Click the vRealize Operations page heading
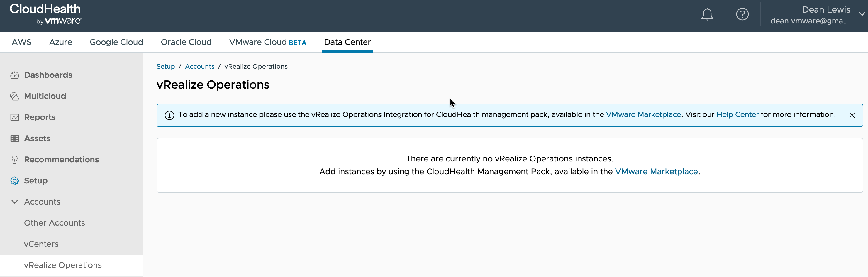This screenshot has height=277, width=868. click(x=213, y=85)
